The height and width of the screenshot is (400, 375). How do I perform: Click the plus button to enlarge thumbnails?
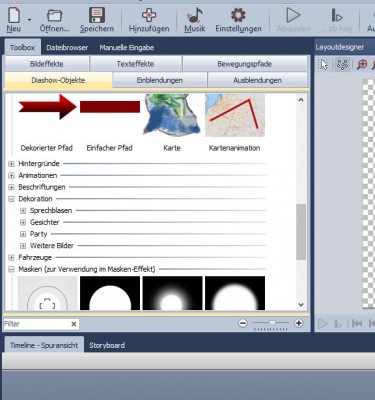(x=299, y=323)
